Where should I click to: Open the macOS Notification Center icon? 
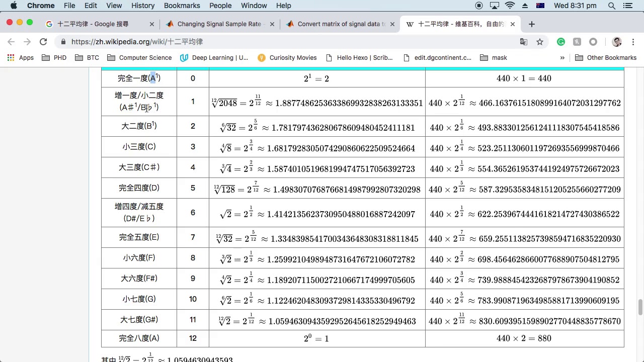coord(629,6)
